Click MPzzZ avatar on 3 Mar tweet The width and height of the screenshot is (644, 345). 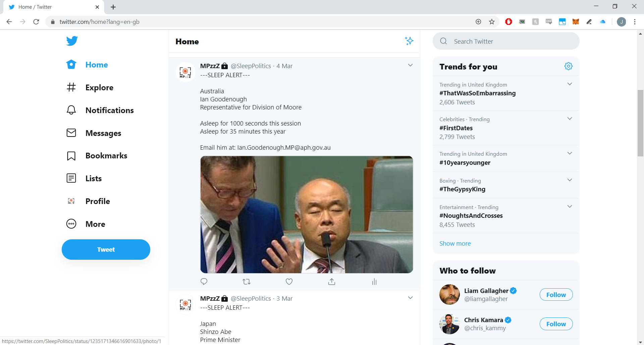(185, 305)
